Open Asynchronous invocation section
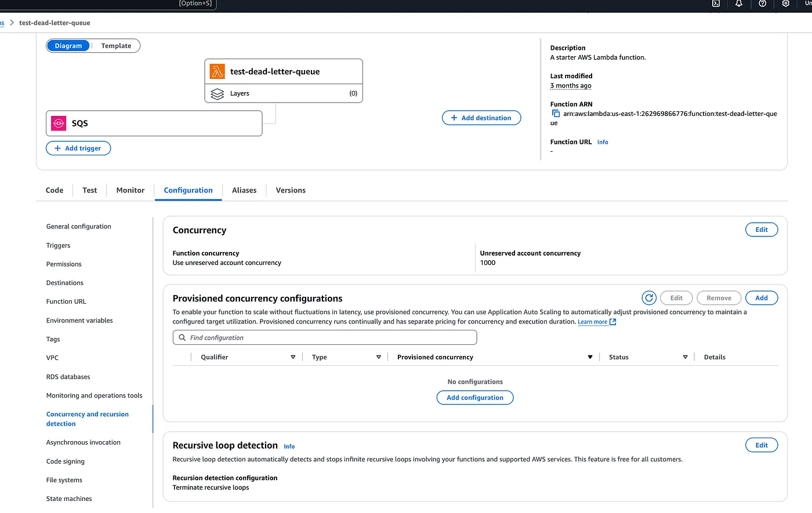Image resolution: width=812 pixels, height=513 pixels. pos(84,442)
